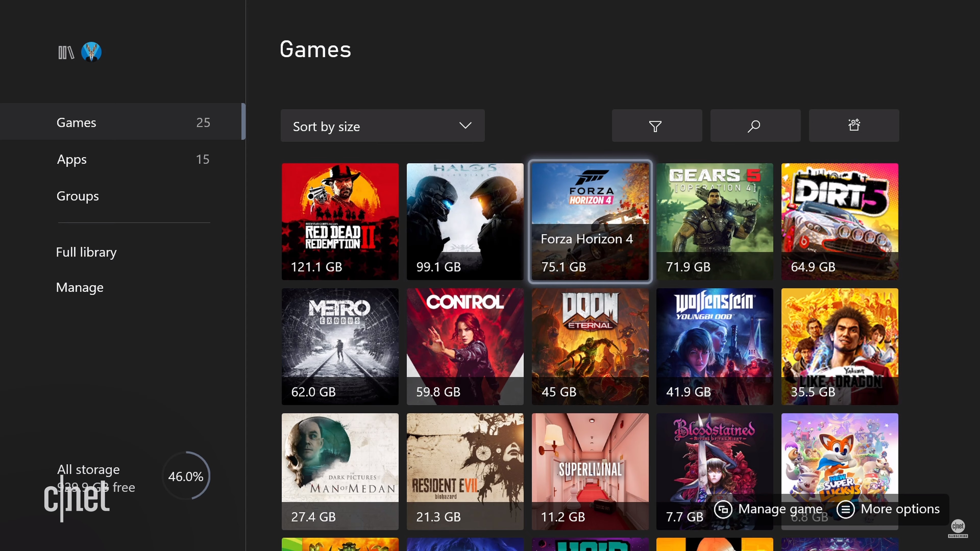Click the library books icon
The width and height of the screenshot is (980, 551).
(66, 53)
